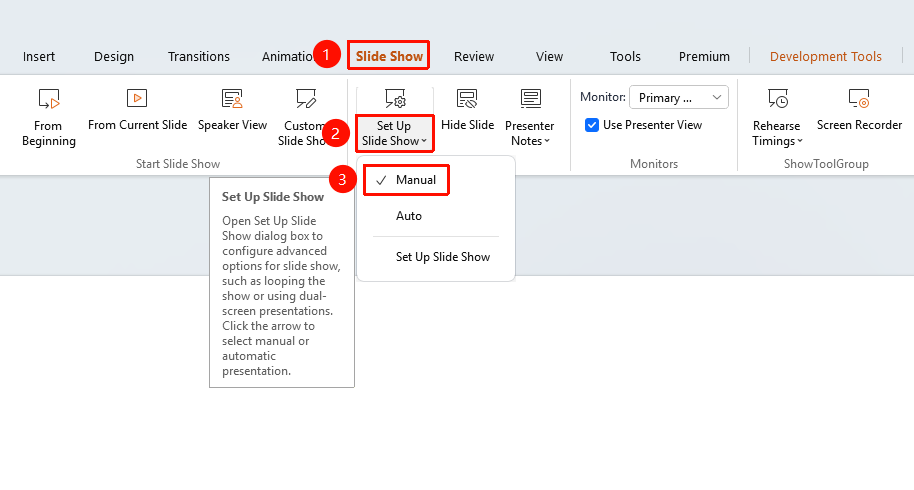Open the Monitor Primary dropdown

679,97
